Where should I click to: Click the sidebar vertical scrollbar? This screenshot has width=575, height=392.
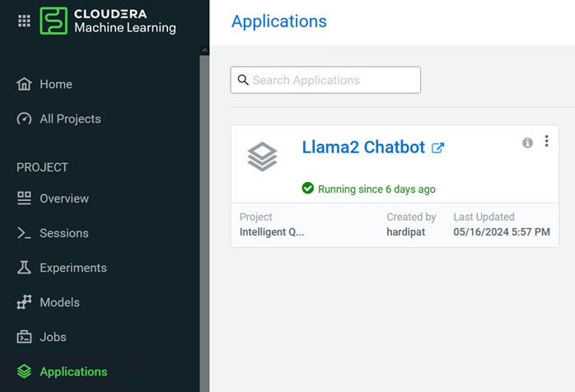(204, 224)
